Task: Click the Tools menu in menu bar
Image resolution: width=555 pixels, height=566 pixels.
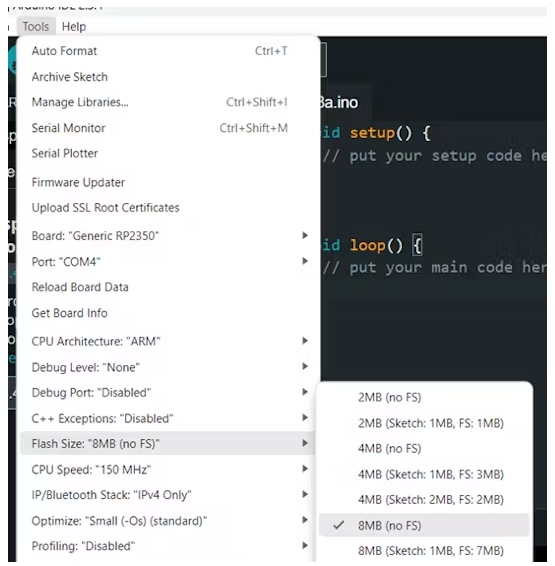Action: tap(36, 27)
